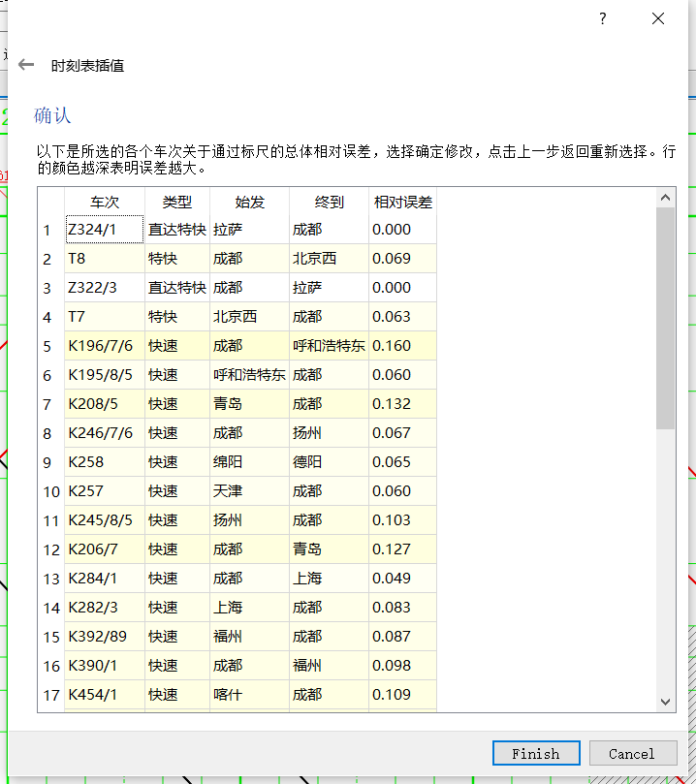Click the 终到 column header
The width and height of the screenshot is (696, 784).
pos(329,202)
